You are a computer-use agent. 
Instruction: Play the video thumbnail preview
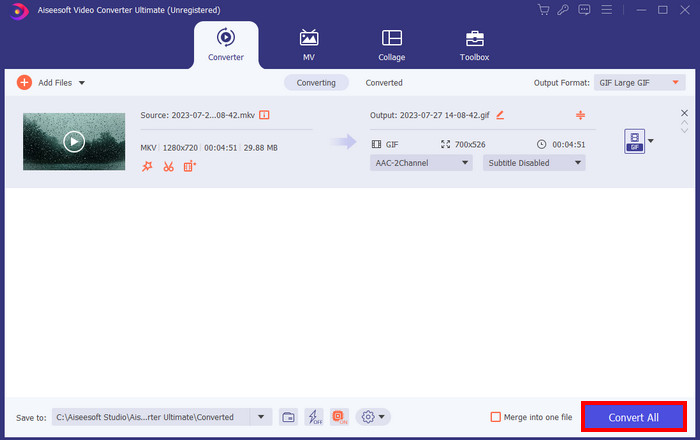(74, 141)
